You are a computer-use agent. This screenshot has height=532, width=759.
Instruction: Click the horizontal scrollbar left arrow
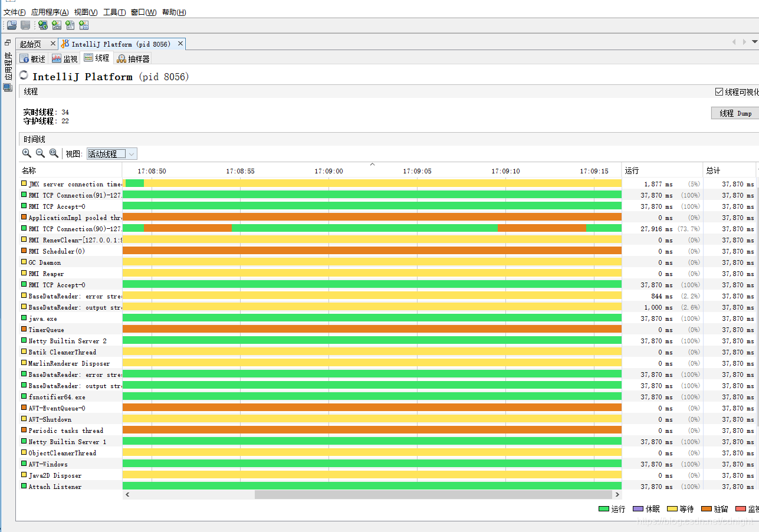pyautogui.click(x=127, y=495)
